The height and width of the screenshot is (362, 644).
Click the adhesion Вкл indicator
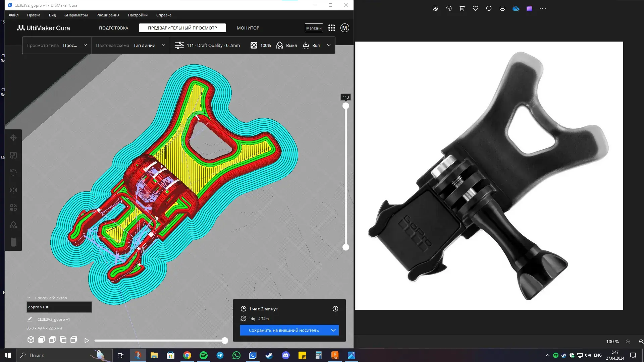(311, 45)
